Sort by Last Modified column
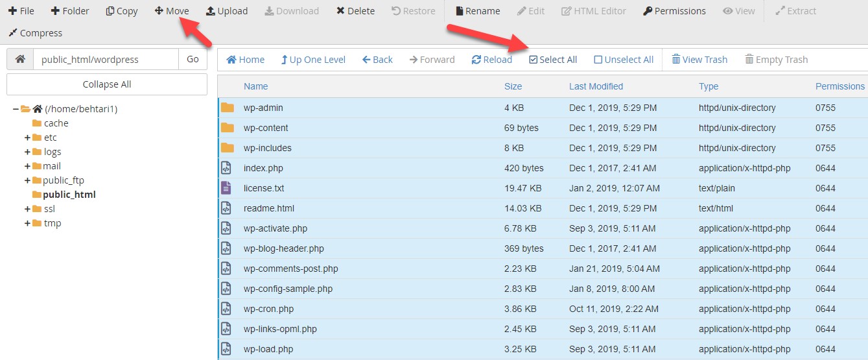Viewport: 868px width, 360px height. click(596, 86)
